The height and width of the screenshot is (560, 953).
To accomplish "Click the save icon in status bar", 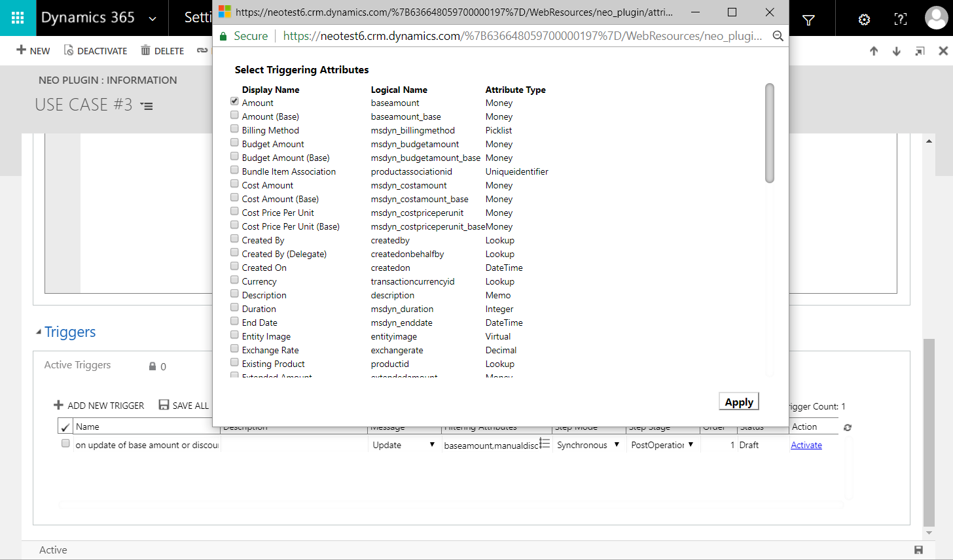I will (x=918, y=550).
